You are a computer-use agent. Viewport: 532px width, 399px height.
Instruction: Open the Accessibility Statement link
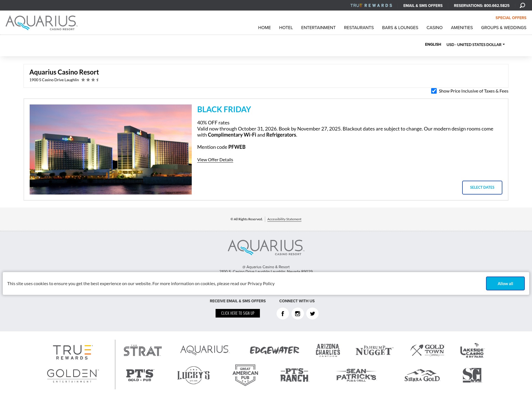tap(284, 219)
